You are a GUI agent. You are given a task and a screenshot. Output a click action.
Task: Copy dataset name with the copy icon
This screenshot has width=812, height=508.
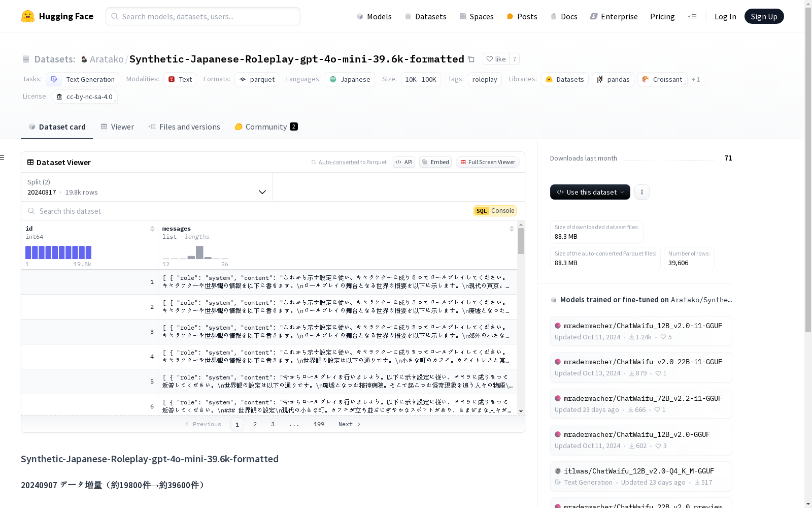(471, 59)
